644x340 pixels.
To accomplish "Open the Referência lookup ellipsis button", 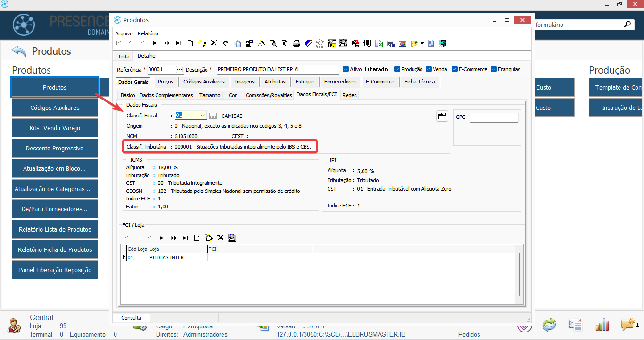I will click(x=179, y=69).
